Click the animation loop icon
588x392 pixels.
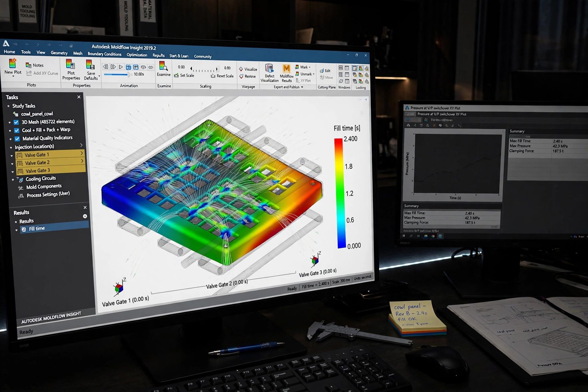[x=143, y=67]
